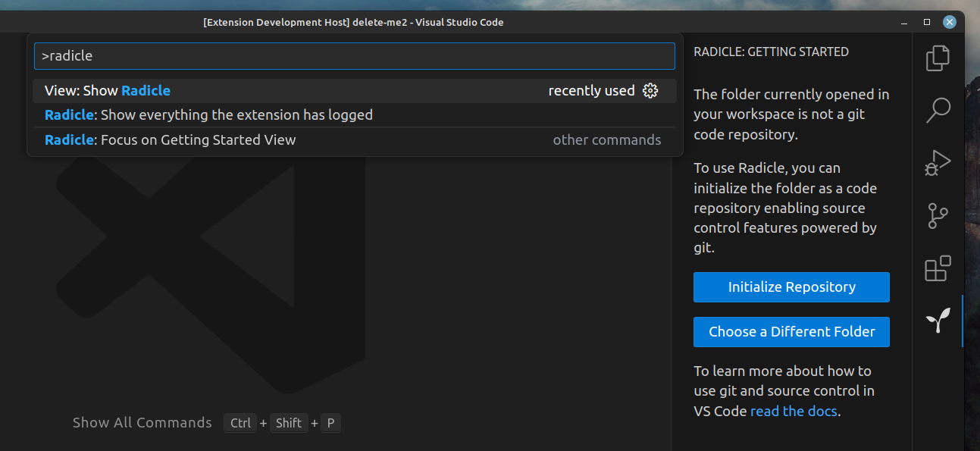
Task: Open the 'read the docs' link
Action: point(794,411)
